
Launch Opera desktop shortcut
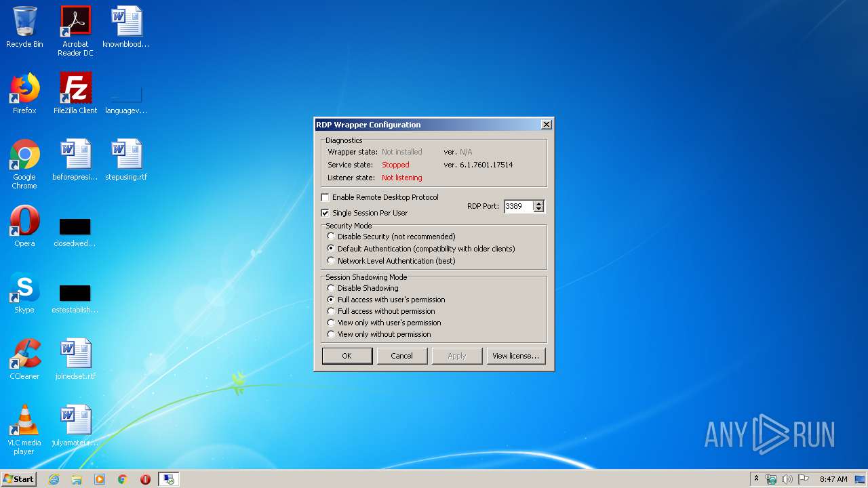point(24,226)
